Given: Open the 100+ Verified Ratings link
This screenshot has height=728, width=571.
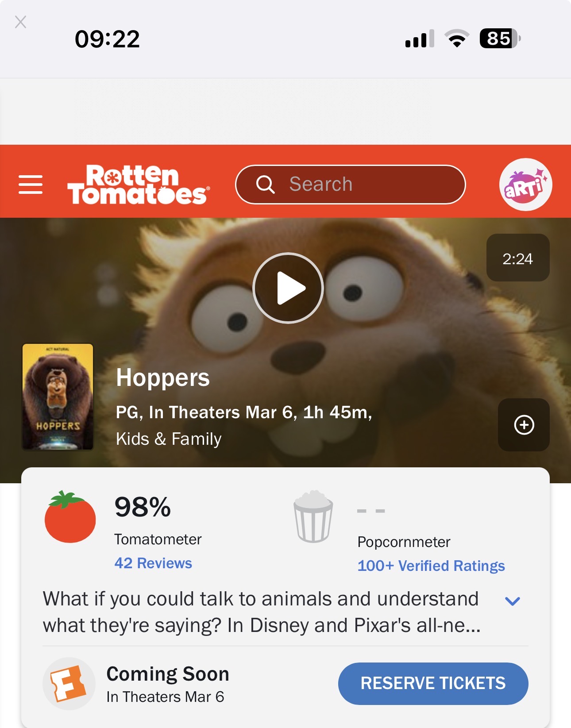Looking at the screenshot, I should click(431, 566).
